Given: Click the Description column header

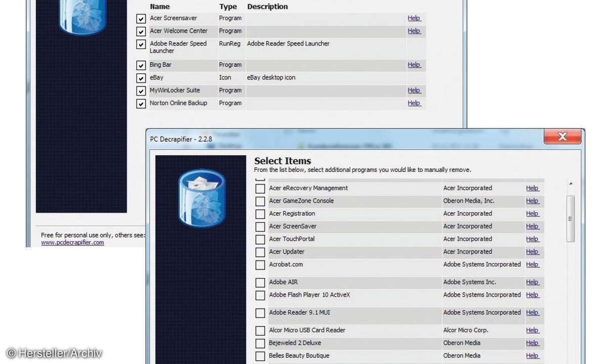Looking at the screenshot, I should (268, 7).
